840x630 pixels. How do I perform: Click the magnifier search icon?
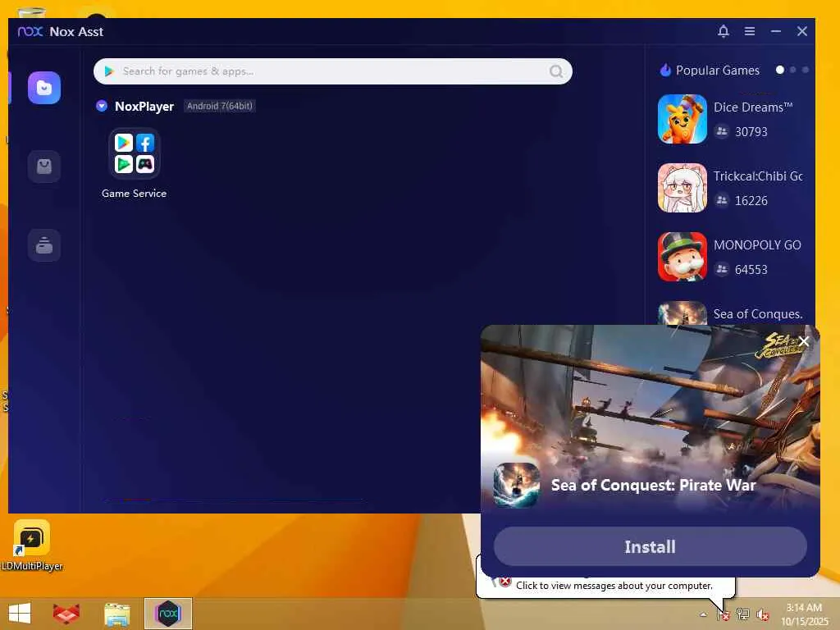[x=556, y=71]
